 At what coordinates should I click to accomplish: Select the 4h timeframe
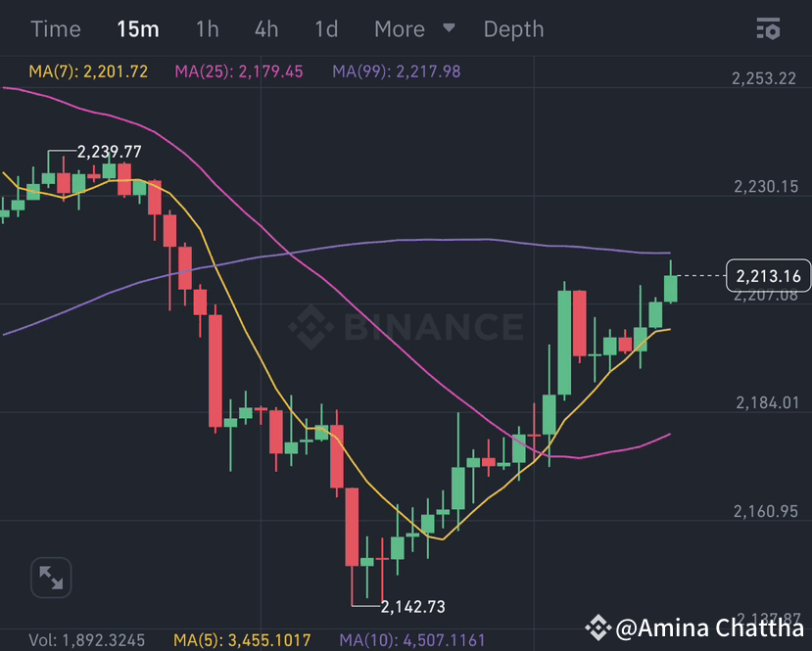click(265, 28)
